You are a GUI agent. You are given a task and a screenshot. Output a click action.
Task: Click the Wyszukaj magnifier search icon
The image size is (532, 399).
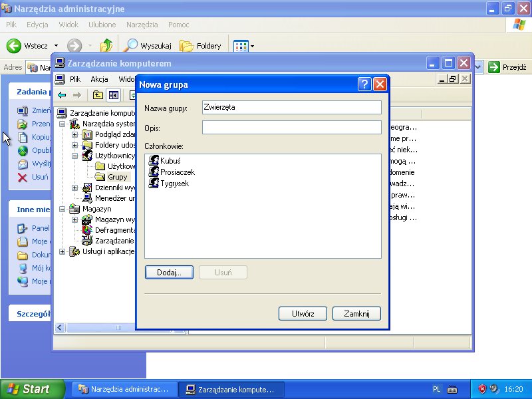[131, 46]
